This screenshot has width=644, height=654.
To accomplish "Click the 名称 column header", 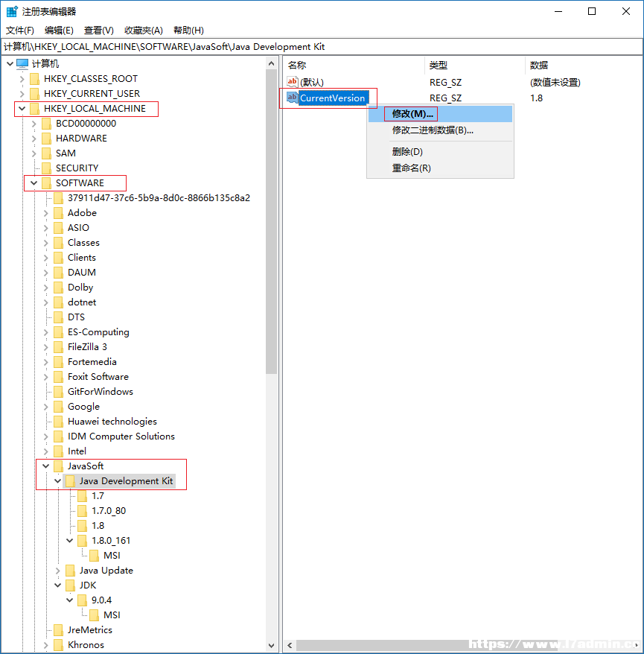I will click(x=354, y=65).
